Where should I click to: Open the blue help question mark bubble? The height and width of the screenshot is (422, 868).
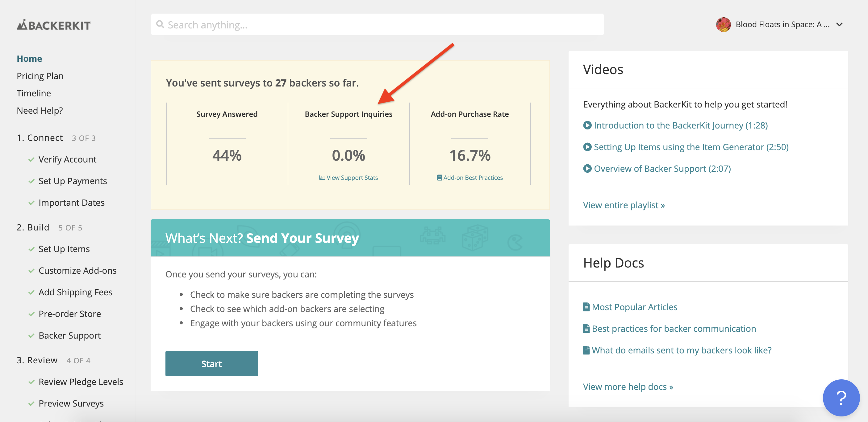[841, 398]
